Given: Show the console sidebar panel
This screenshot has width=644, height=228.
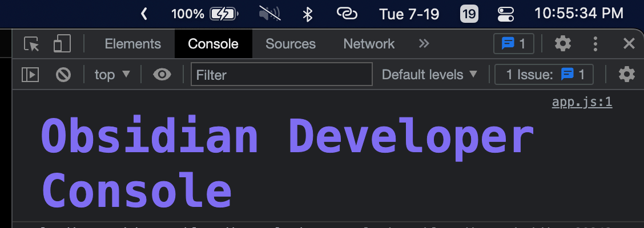Looking at the screenshot, I should coord(30,74).
